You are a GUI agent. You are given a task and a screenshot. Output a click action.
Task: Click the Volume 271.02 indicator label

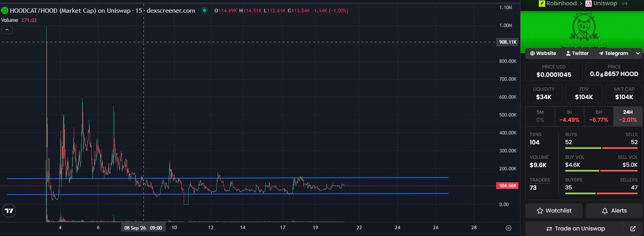(19, 20)
